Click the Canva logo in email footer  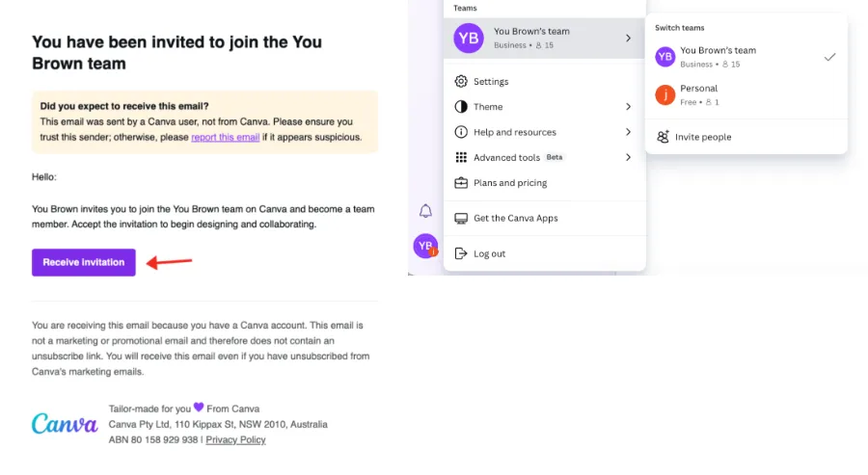(x=65, y=424)
